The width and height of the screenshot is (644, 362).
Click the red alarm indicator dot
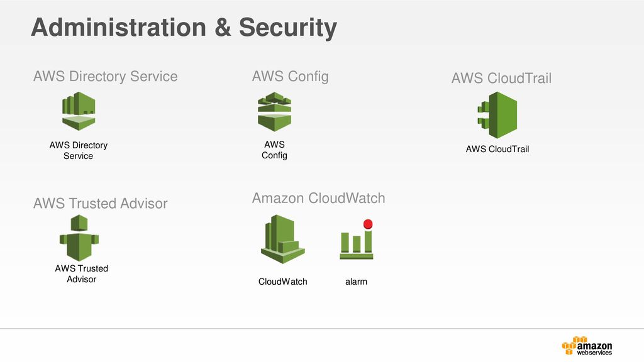tap(368, 224)
